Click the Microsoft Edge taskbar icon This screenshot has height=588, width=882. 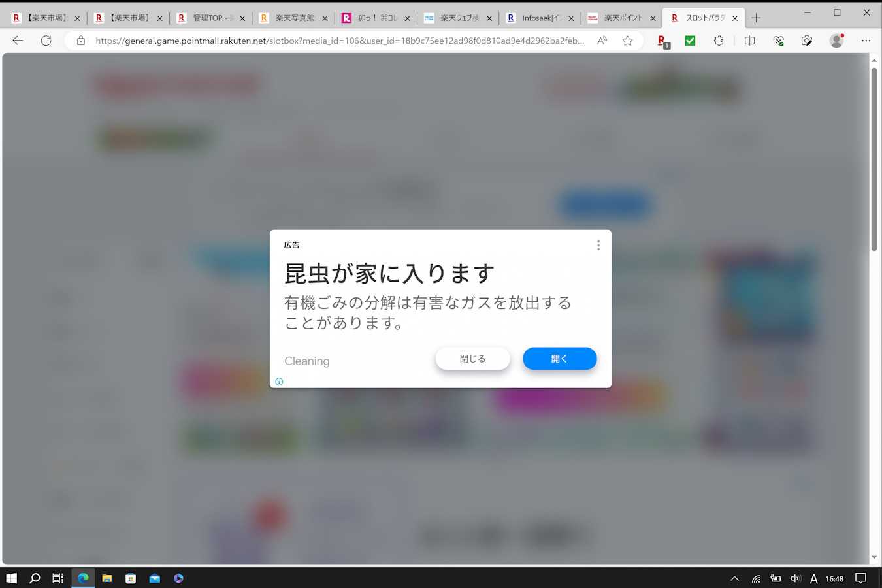point(83,578)
